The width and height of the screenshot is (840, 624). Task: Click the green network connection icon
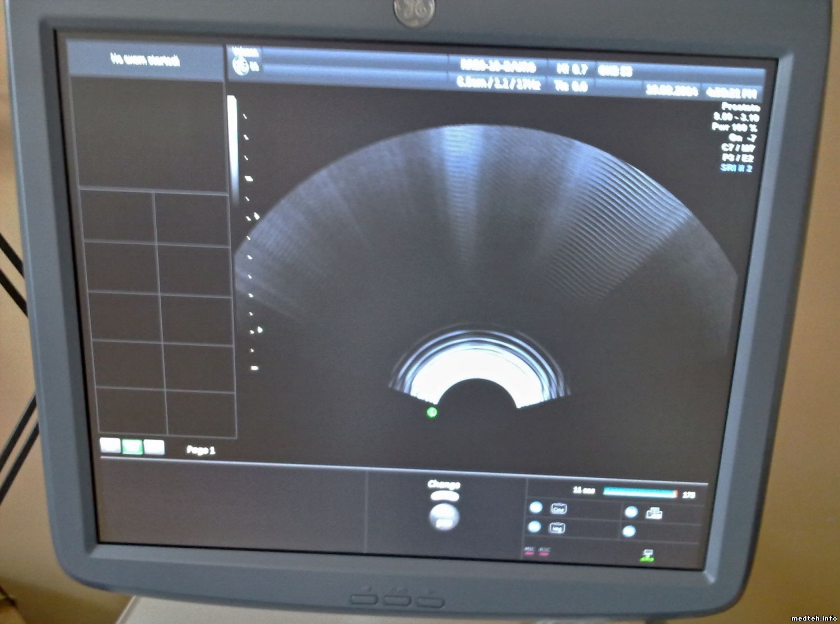(x=648, y=555)
